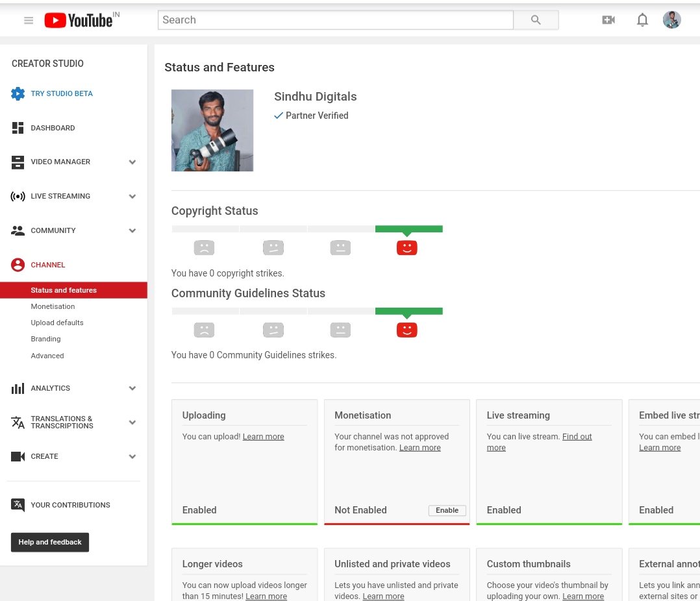Image resolution: width=700 pixels, height=601 pixels.
Task: Expand the Live Streaming section
Action: [x=132, y=196]
